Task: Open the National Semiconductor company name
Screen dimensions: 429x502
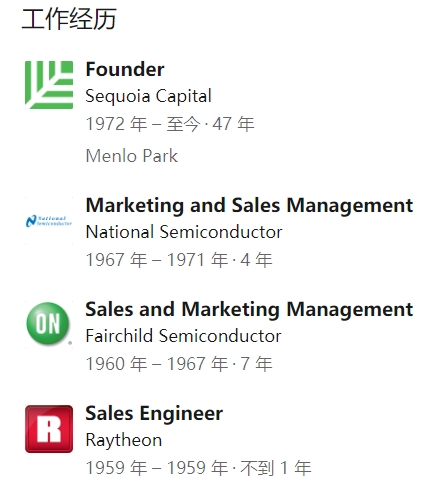Action: [184, 232]
